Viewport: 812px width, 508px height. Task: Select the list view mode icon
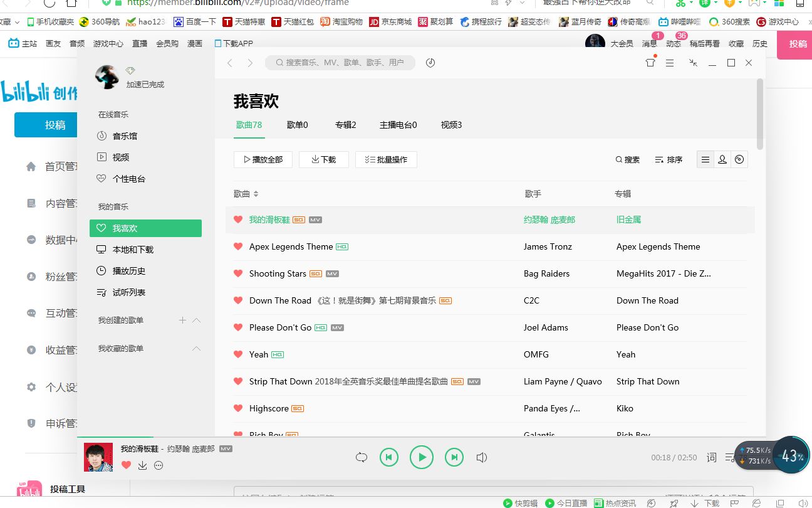point(705,159)
